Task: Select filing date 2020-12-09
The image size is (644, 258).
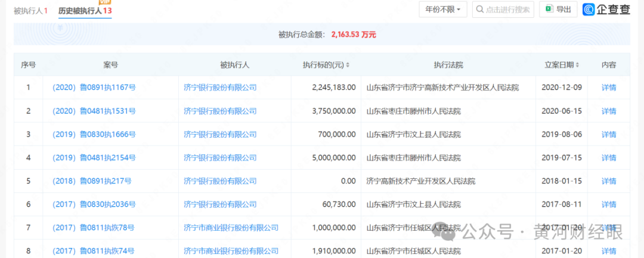Action: pos(562,88)
